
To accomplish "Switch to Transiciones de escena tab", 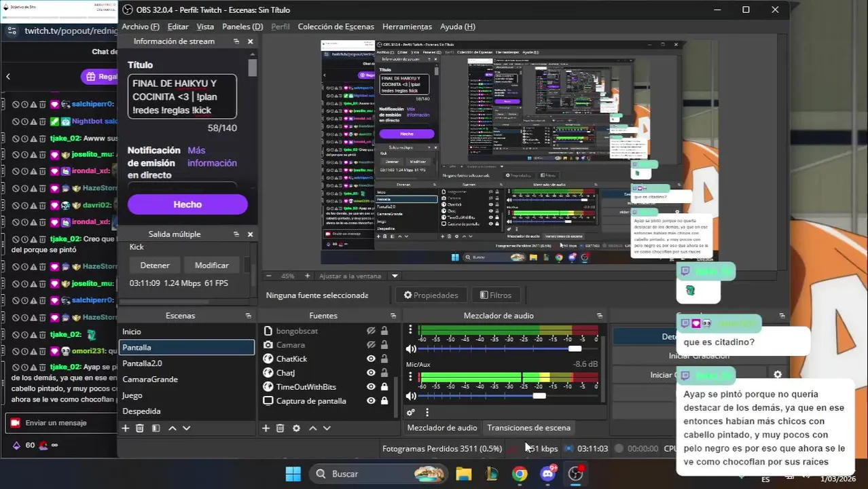I will point(529,428).
